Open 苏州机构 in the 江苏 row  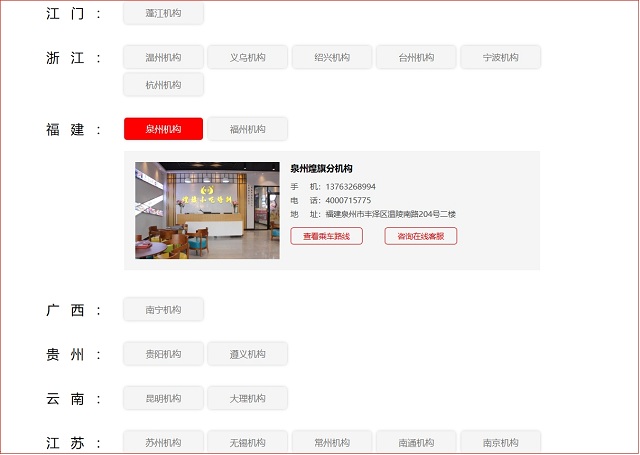pos(163,442)
